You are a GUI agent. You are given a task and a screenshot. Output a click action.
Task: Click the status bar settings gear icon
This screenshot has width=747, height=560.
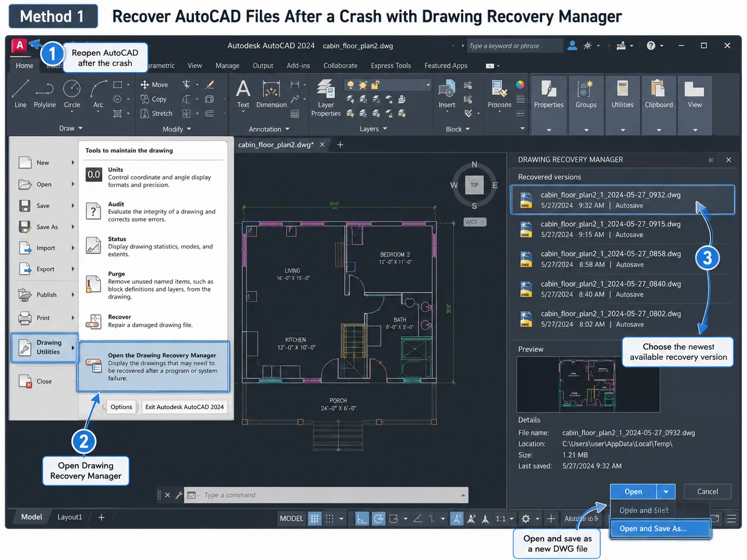526,518
